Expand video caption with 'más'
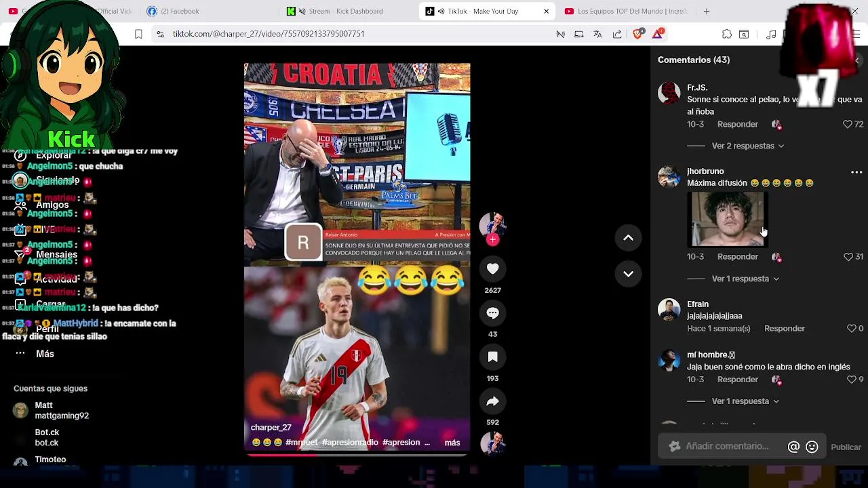This screenshot has width=868, height=488. coord(452,443)
